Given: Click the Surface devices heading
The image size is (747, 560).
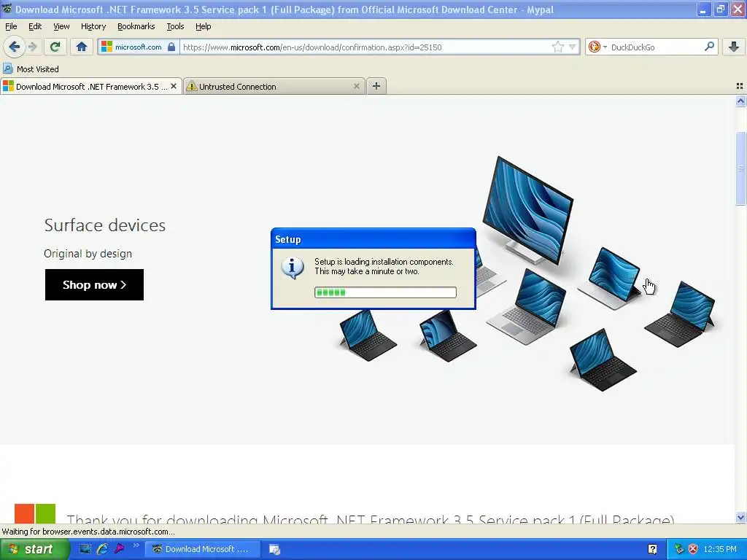Looking at the screenshot, I should pos(105,225).
